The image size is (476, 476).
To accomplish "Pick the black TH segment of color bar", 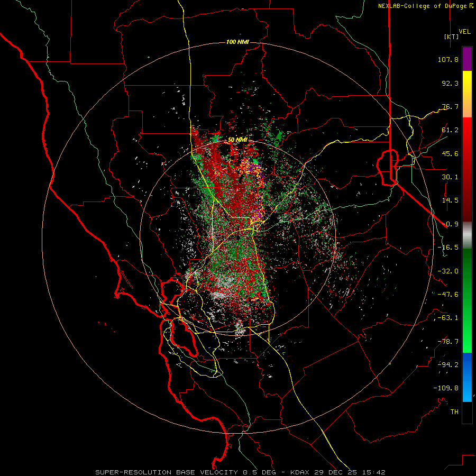I will tap(467, 413).
